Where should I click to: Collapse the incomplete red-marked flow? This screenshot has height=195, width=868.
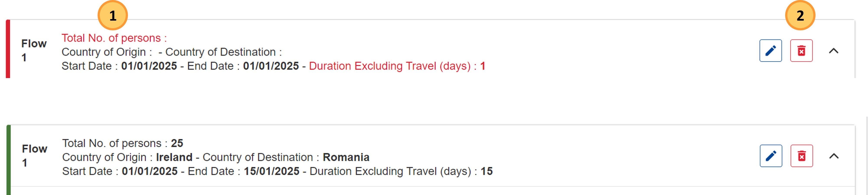click(x=833, y=51)
